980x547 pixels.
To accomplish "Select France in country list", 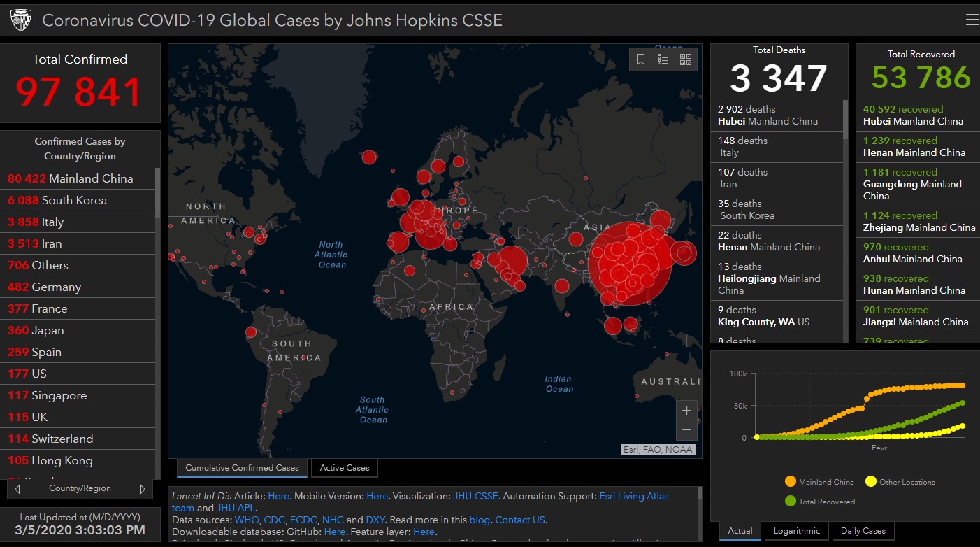I will click(x=78, y=308).
